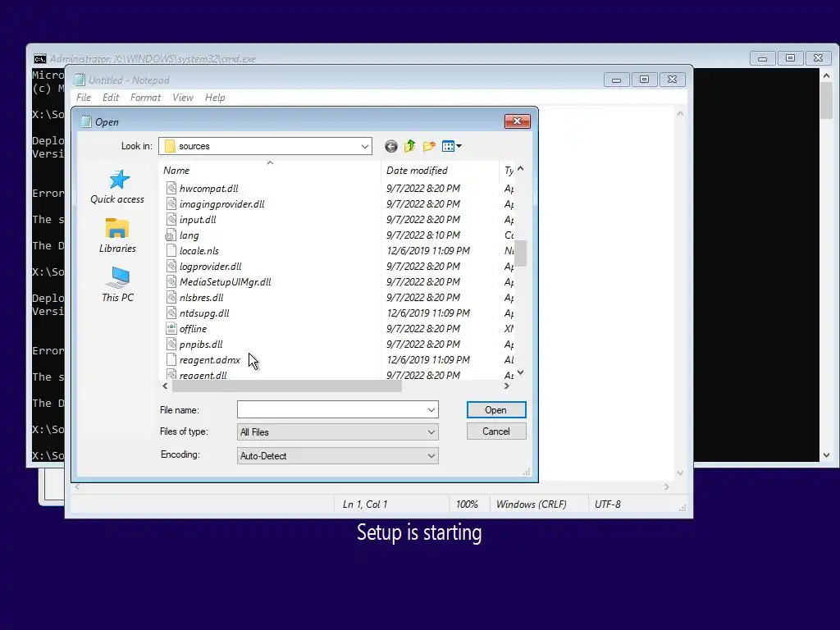
Task: Select This PC in the places bar
Action: point(117,285)
